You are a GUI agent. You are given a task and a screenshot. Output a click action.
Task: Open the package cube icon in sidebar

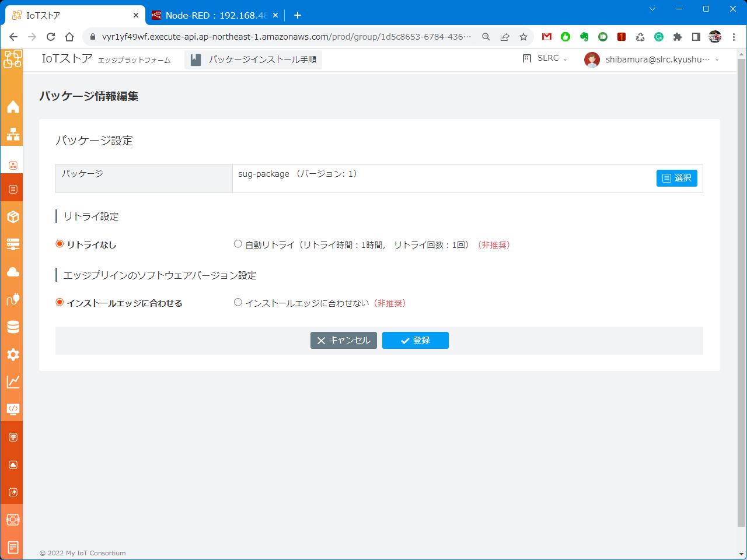pos(13,217)
